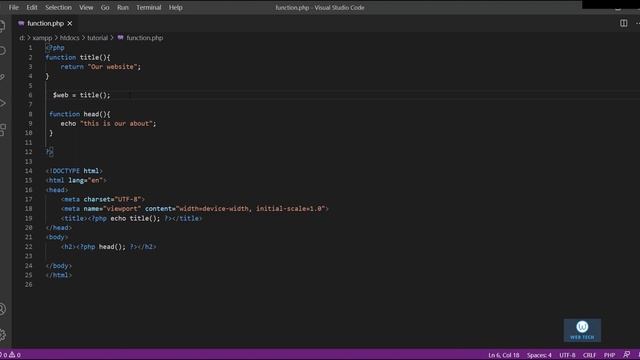Open Source Control view in activity bar
Screen dimensions: 640x360
pos(2,77)
